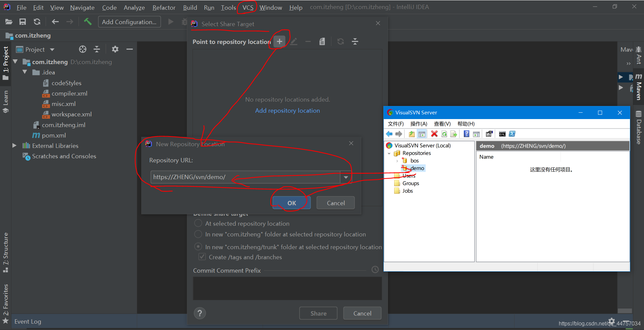Image resolution: width=644 pixels, height=330 pixels.
Task: Toggle the console tree icon in VisualSVN toolbar
Action: 422,134
